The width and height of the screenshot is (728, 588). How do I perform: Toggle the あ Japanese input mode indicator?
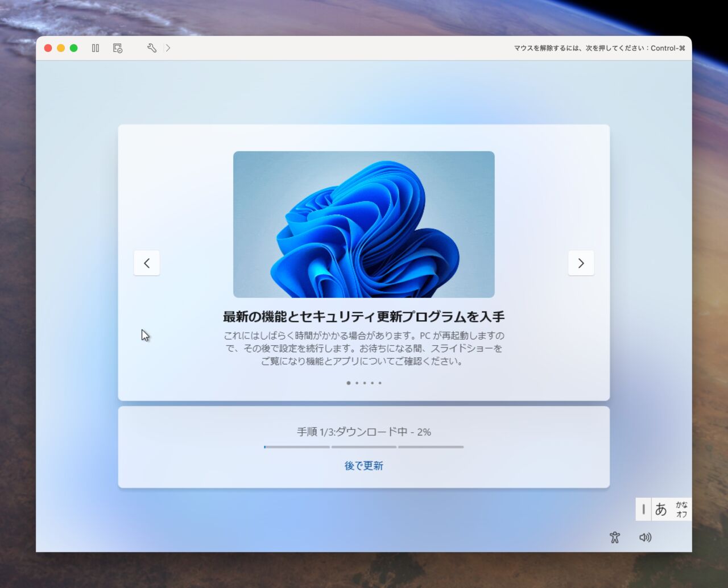tap(661, 509)
